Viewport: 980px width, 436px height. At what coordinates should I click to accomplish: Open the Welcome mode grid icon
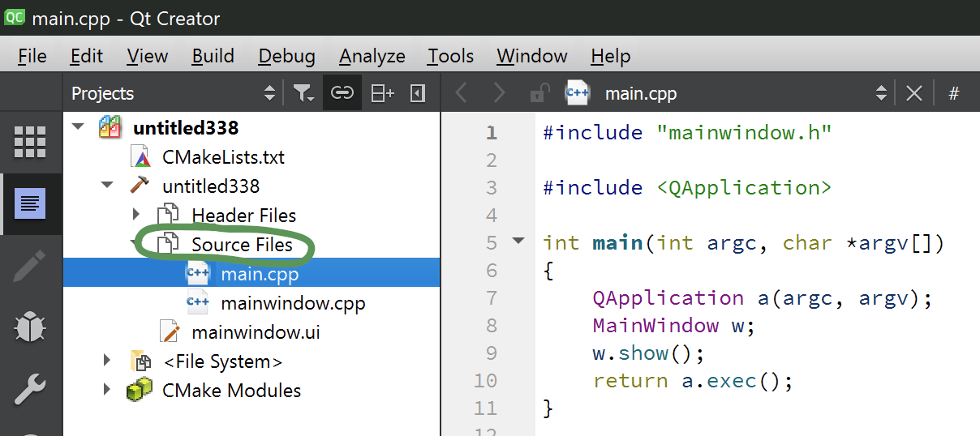click(x=30, y=143)
